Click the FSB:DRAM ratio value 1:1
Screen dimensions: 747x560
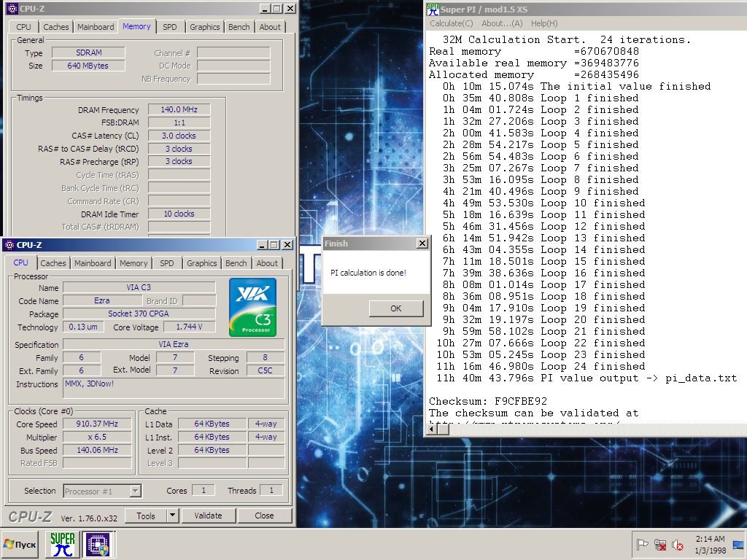coord(179,122)
